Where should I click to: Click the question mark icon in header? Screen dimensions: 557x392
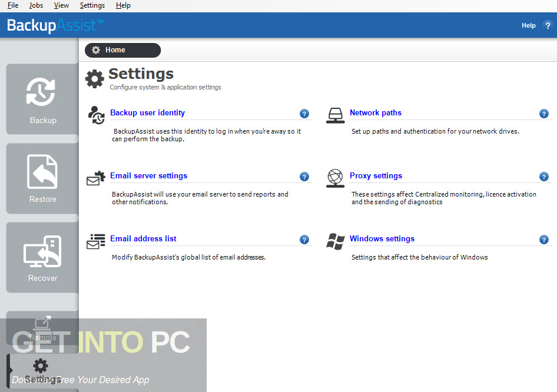[x=548, y=25]
